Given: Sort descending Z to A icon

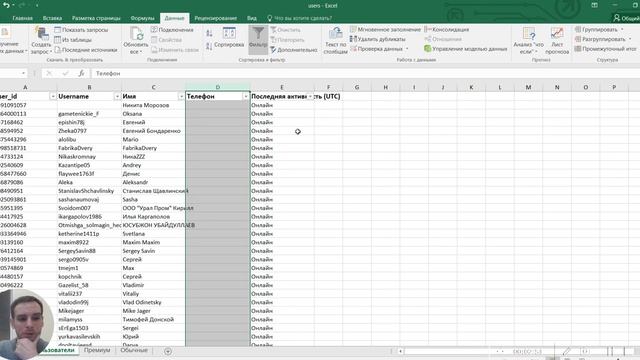Looking at the screenshot, I should [x=209, y=46].
